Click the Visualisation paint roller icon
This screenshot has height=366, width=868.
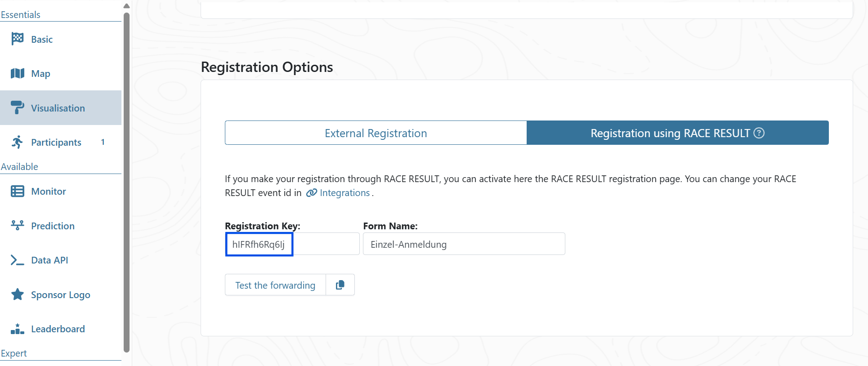pos(18,107)
